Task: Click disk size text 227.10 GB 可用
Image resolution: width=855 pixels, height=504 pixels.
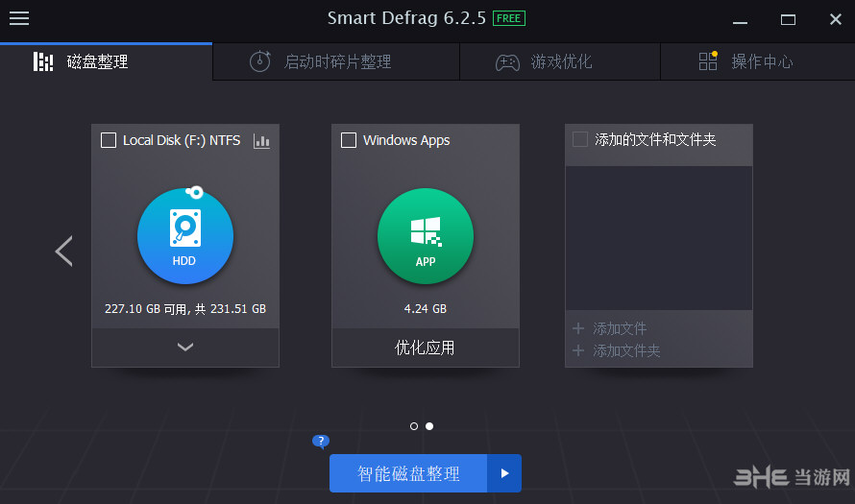Action: coord(185,309)
